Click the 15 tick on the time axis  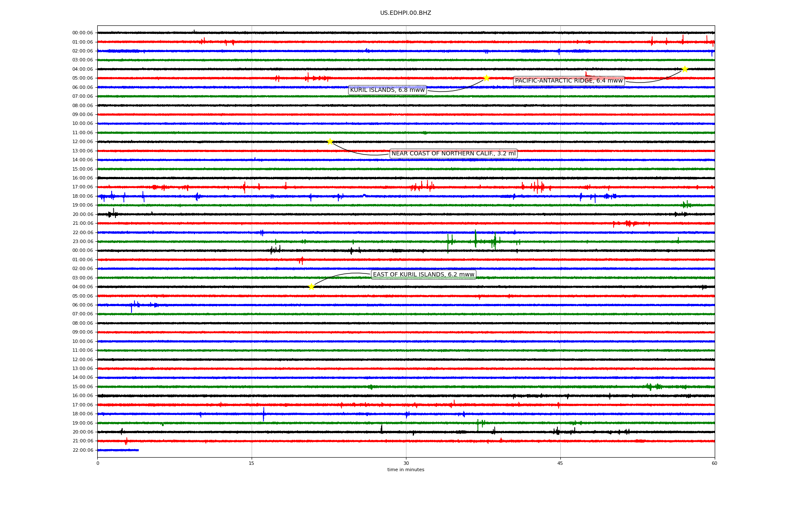[x=252, y=463]
